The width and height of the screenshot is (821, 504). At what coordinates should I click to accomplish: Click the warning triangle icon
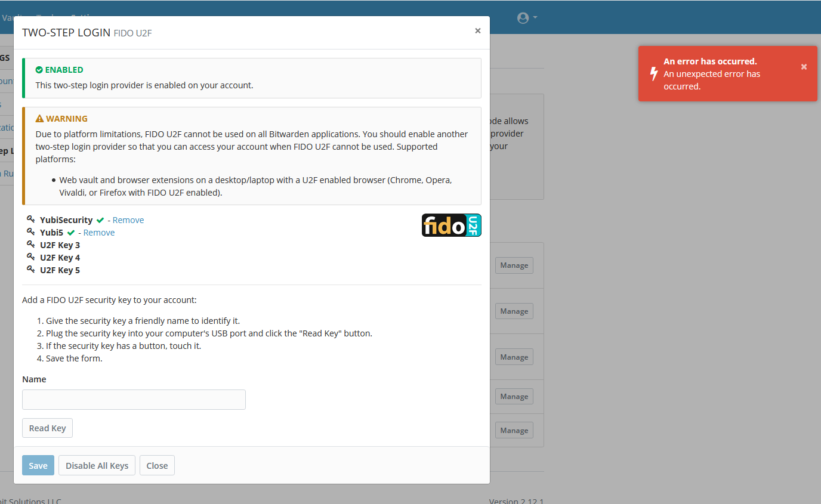coord(39,119)
